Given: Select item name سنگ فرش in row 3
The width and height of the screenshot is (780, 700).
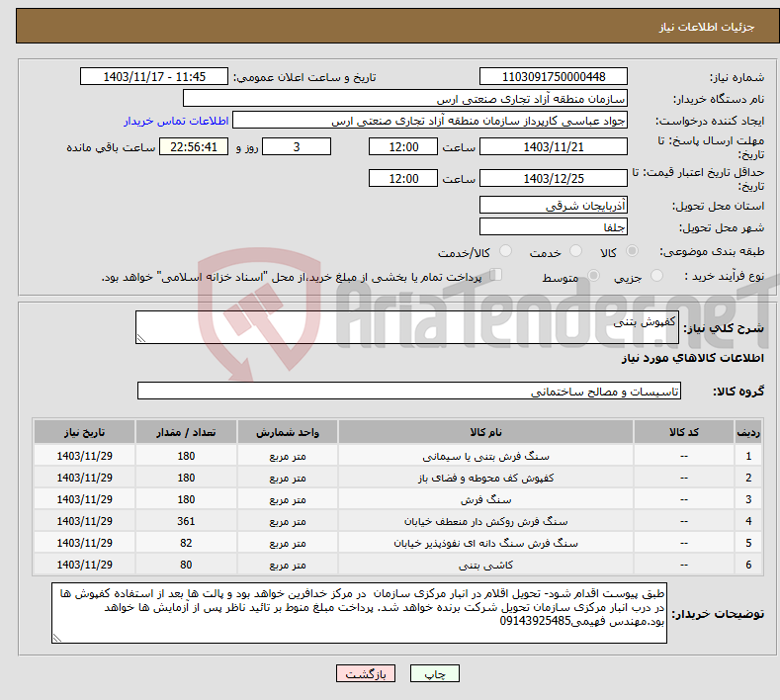Looking at the screenshot, I should pos(485,499).
